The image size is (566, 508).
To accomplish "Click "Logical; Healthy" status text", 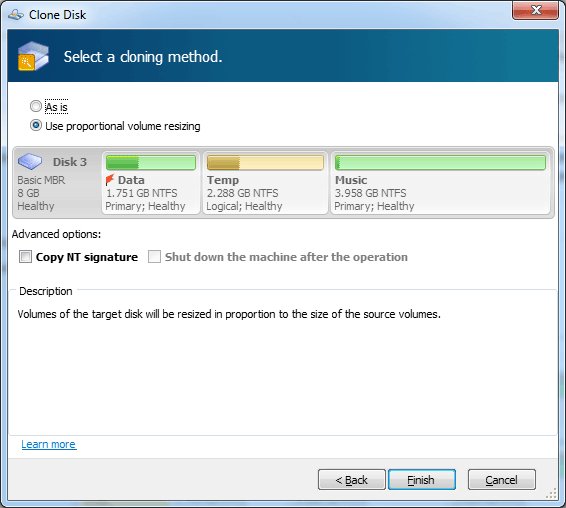I will pos(244,206).
